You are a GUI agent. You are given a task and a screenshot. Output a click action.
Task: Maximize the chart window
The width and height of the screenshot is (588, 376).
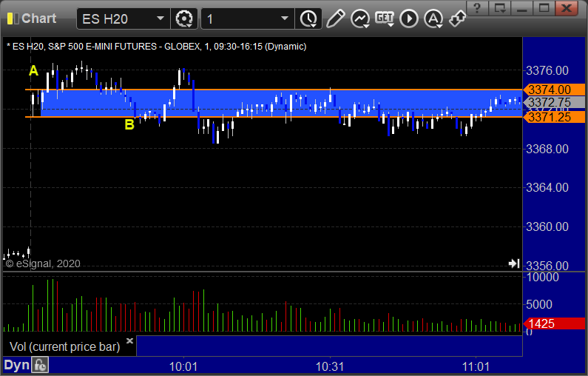[x=544, y=8]
